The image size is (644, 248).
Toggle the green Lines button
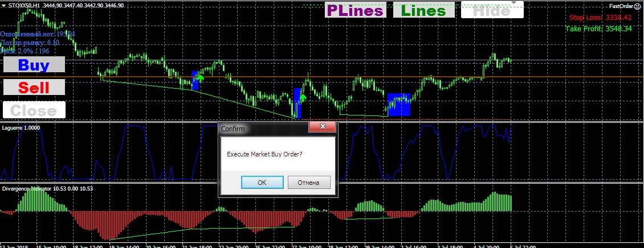click(x=424, y=10)
